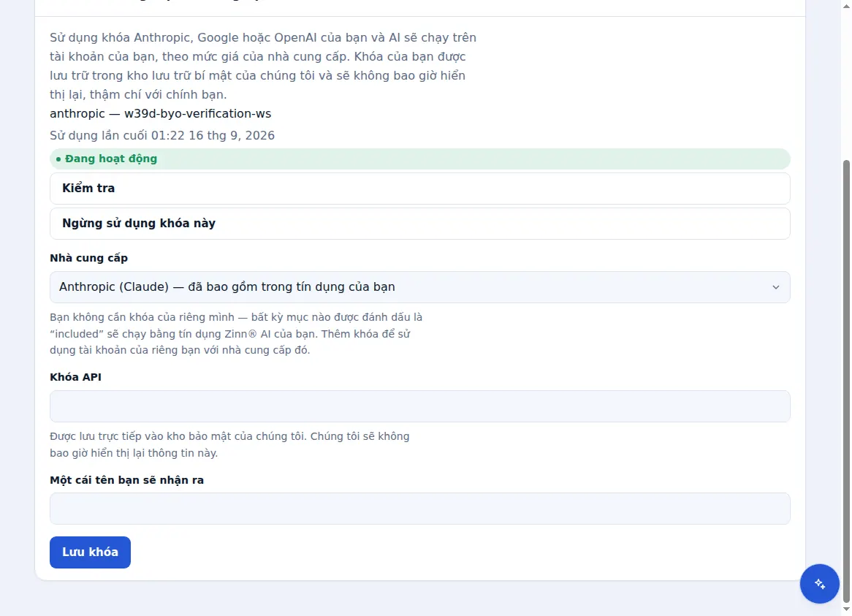Click the last used timestamp text
The width and height of the screenshot is (852, 616).
tap(162, 135)
